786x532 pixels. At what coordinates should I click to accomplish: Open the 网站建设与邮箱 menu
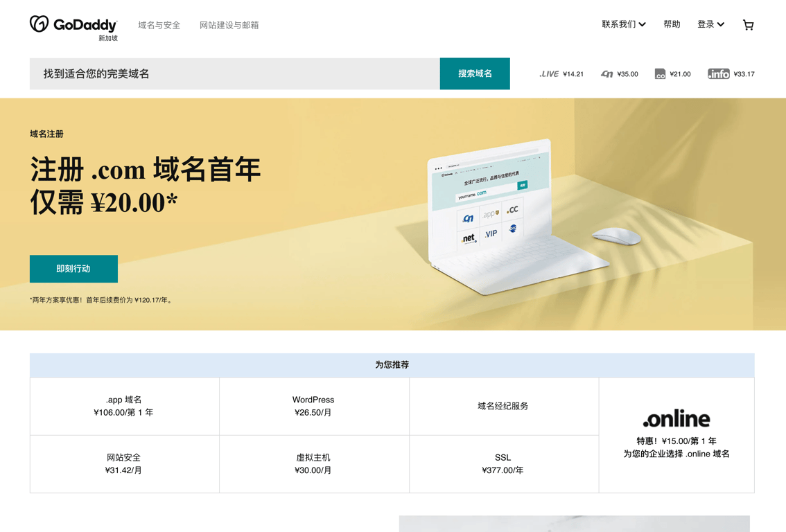pyautogui.click(x=229, y=25)
